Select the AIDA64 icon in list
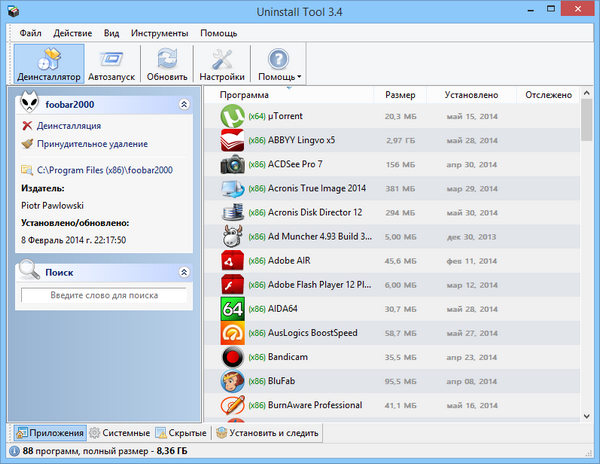The image size is (600, 464). pyautogui.click(x=232, y=309)
